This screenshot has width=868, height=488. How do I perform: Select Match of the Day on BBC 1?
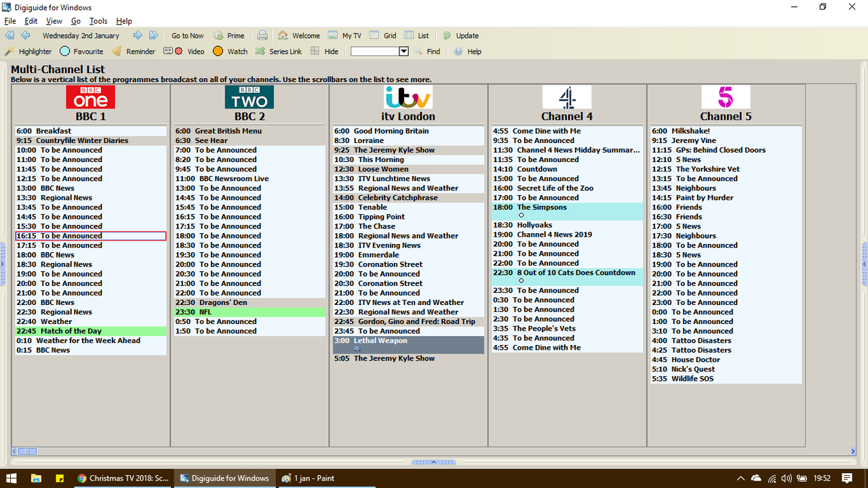pos(91,331)
